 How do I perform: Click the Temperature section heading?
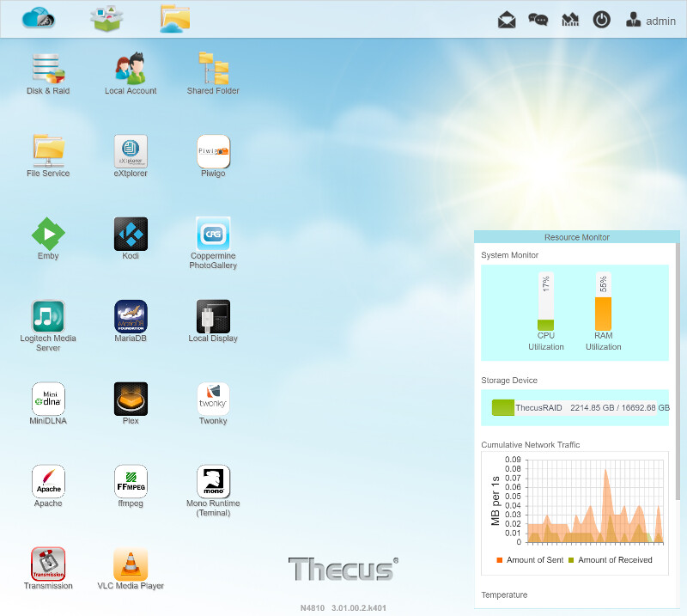tap(504, 595)
